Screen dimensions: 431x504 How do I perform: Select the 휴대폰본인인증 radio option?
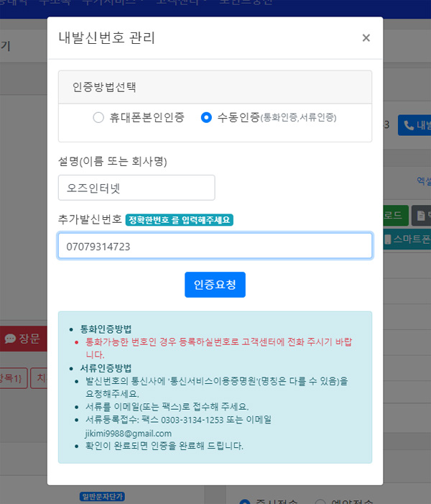click(98, 118)
